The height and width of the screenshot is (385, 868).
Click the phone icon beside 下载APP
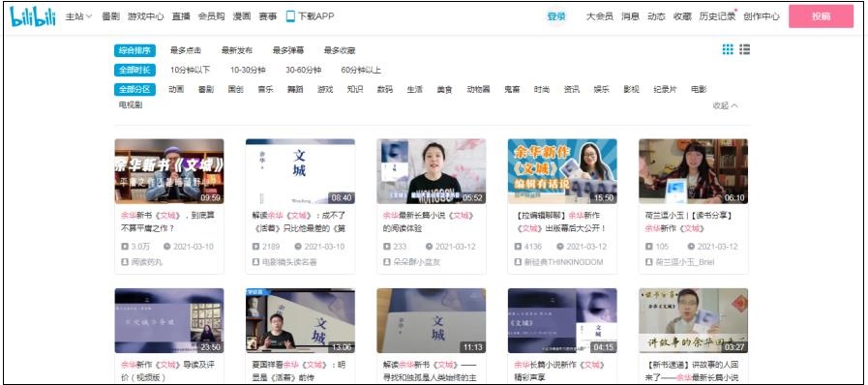(290, 16)
